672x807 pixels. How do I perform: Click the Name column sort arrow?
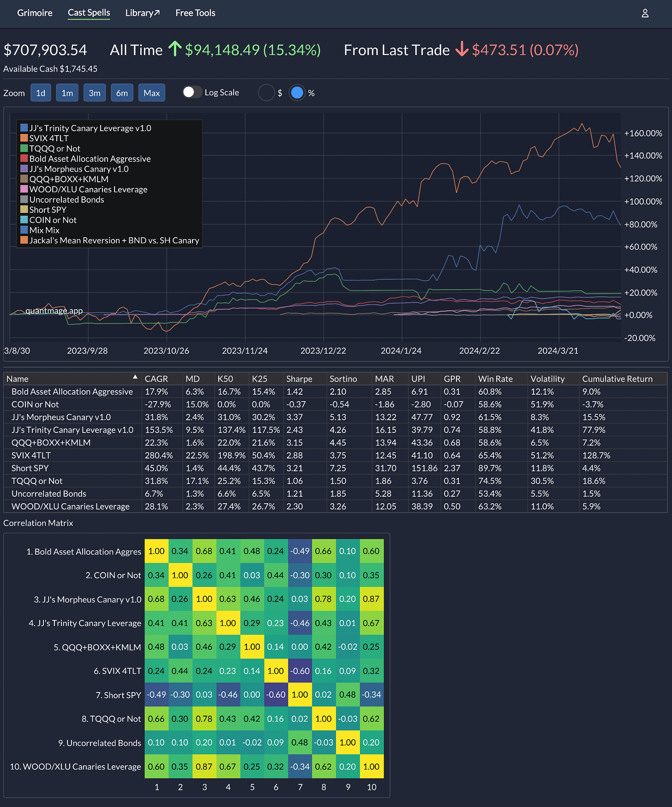click(135, 377)
